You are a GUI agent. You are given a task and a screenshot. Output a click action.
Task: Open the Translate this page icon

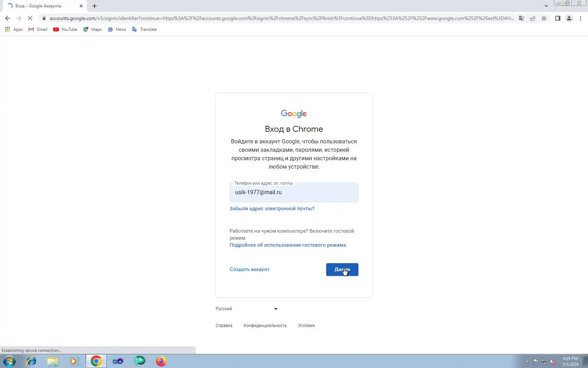[x=521, y=18]
